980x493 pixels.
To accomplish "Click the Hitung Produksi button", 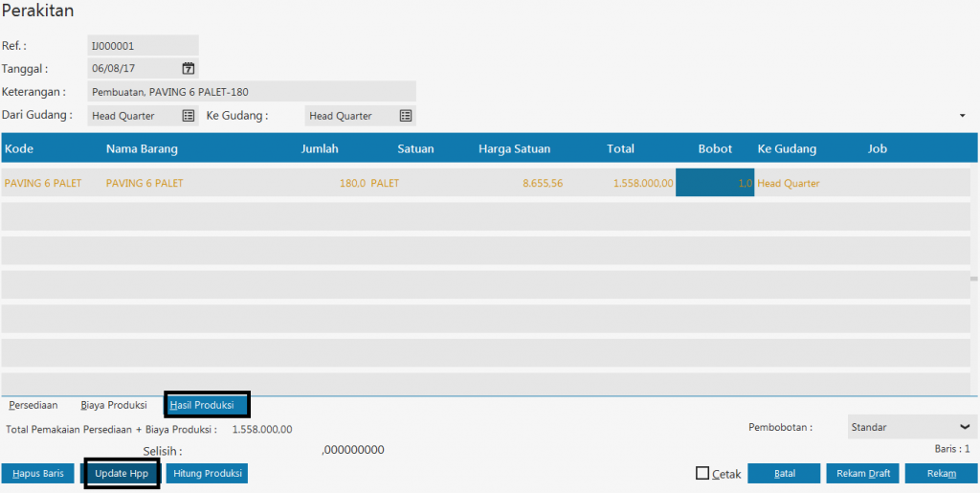I will tap(207, 474).
